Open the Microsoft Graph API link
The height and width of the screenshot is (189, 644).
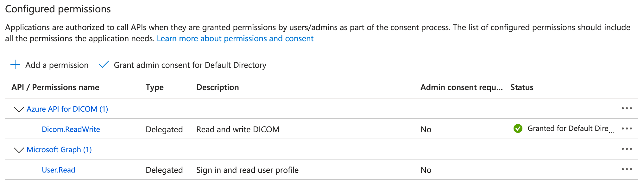(59, 150)
